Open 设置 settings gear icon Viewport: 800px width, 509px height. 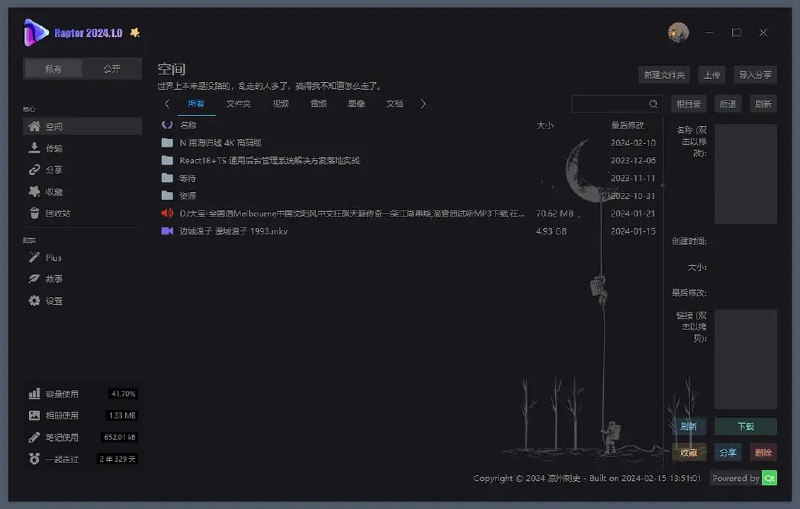click(x=34, y=301)
